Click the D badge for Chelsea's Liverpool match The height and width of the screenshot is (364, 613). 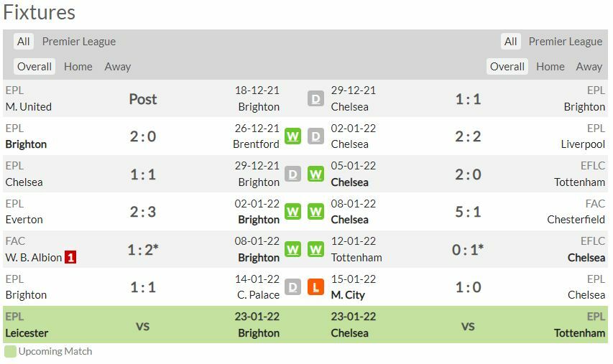coord(315,136)
